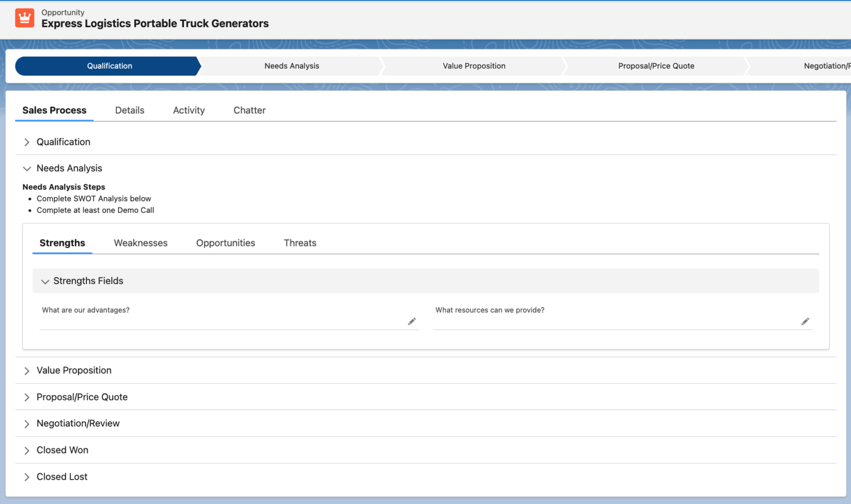Click the orange Opportunity crown icon
This screenshot has height=504, width=851.
[x=24, y=18]
